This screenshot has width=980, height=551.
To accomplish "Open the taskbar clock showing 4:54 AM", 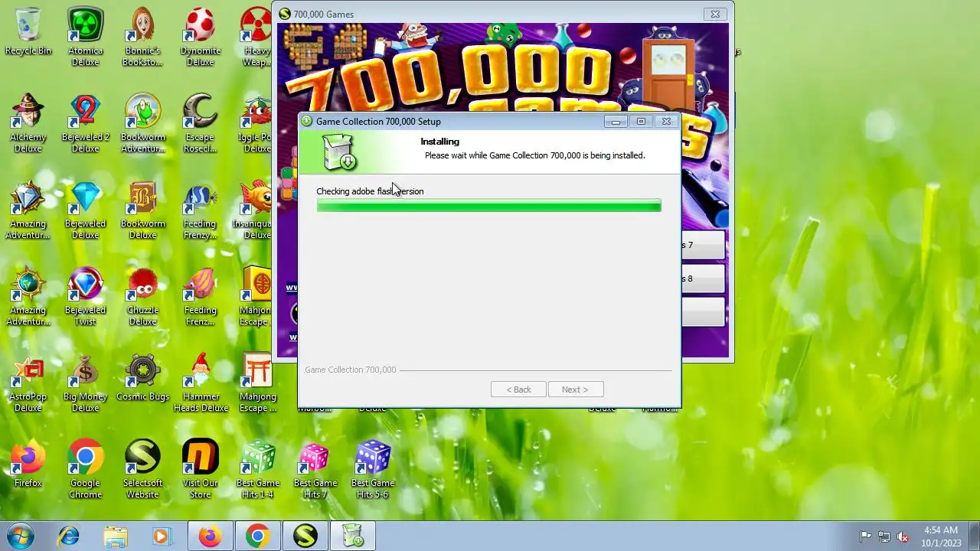I will click(x=941, y=536).
